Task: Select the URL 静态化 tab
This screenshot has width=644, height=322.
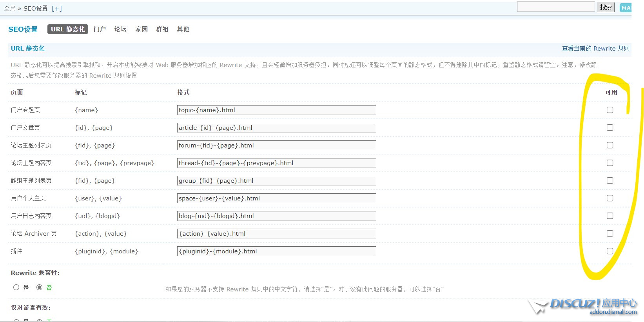Action: (x=68, y=29)
